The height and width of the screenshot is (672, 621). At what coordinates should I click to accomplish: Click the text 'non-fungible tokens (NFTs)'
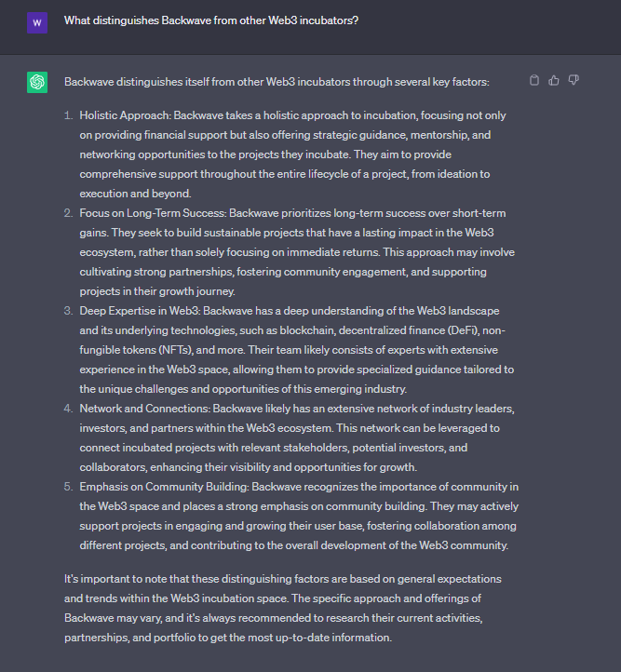292,341
